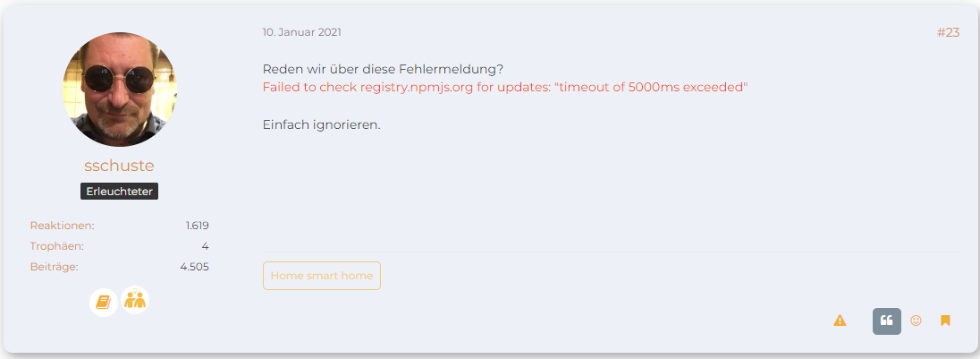Open the sschuste username link

(120, 167)
